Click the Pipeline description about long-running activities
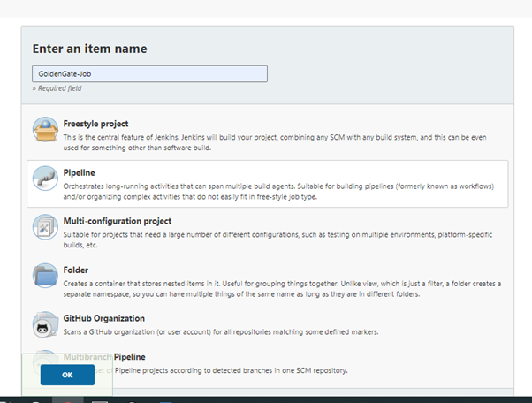 (x=278, y=191)
